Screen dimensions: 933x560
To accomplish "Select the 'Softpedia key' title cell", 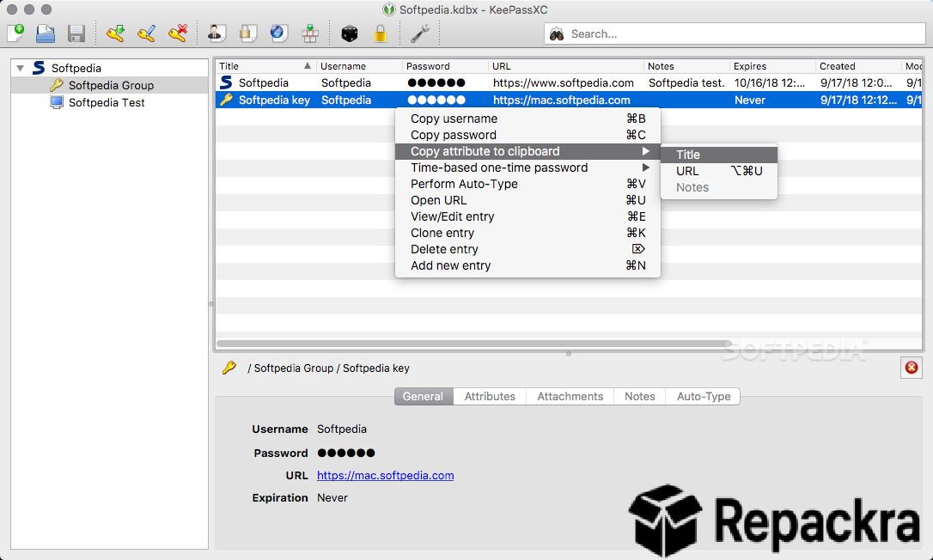I will click(x=274, y=100).
